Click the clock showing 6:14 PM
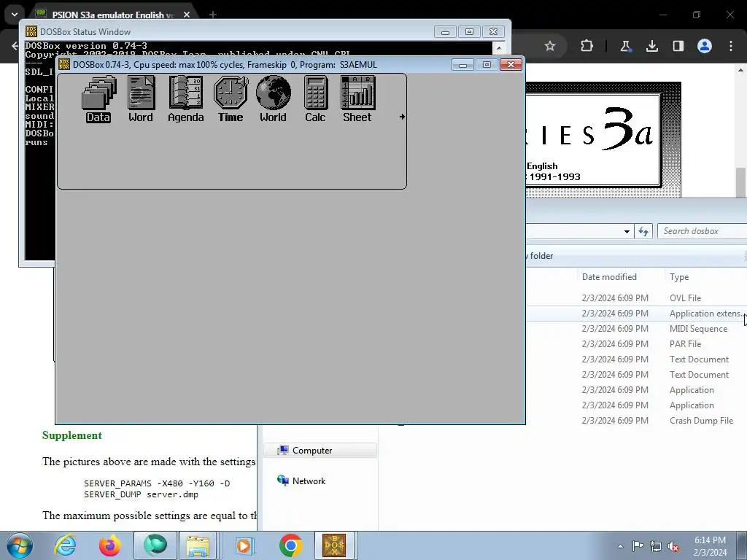The height and width of the screenshot is (560, 747). point(710,546)
